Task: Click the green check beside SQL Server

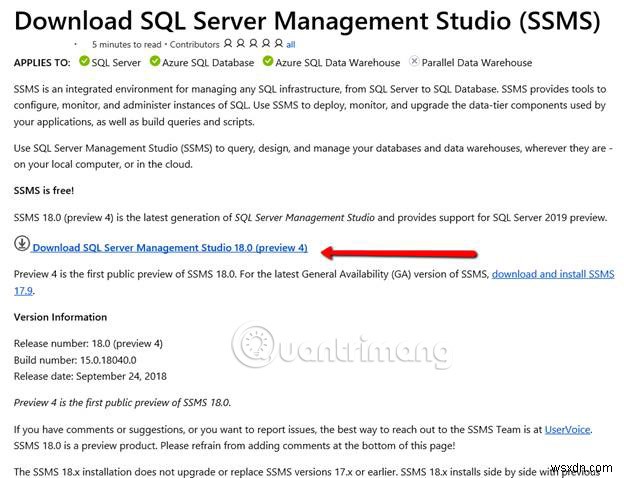Action: point(84,61)
